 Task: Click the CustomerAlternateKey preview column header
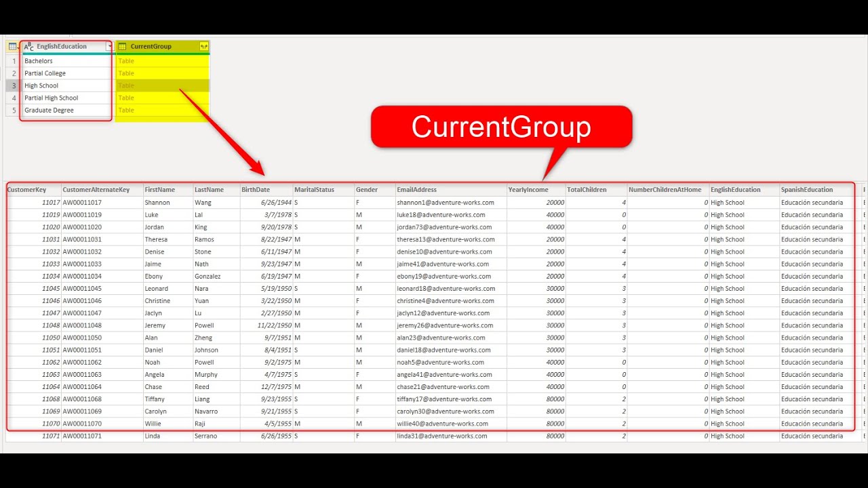[x=102, y=190]
